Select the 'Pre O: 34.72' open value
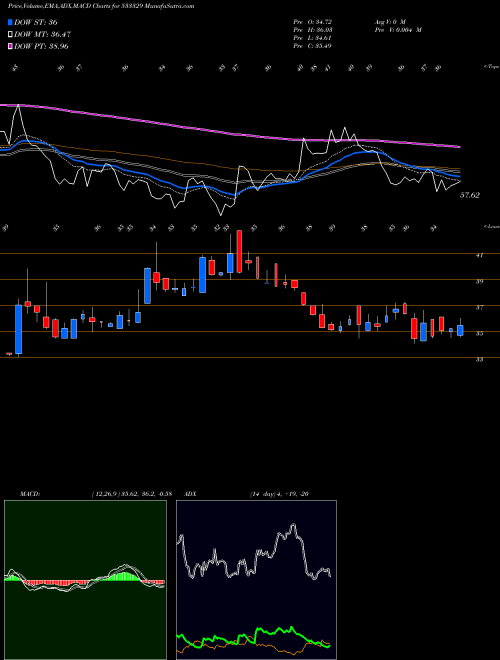The width and height of the screenshot is (500, 660). tap(313, 21)
